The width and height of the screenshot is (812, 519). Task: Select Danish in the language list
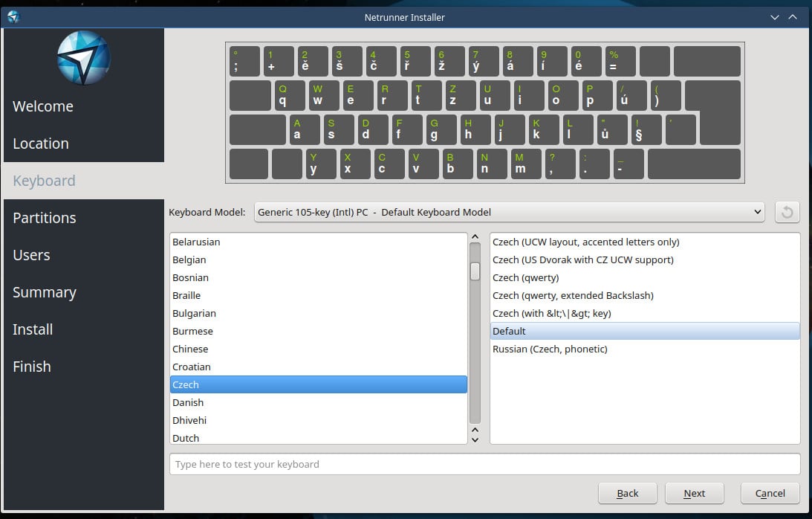tap(319, 402)
